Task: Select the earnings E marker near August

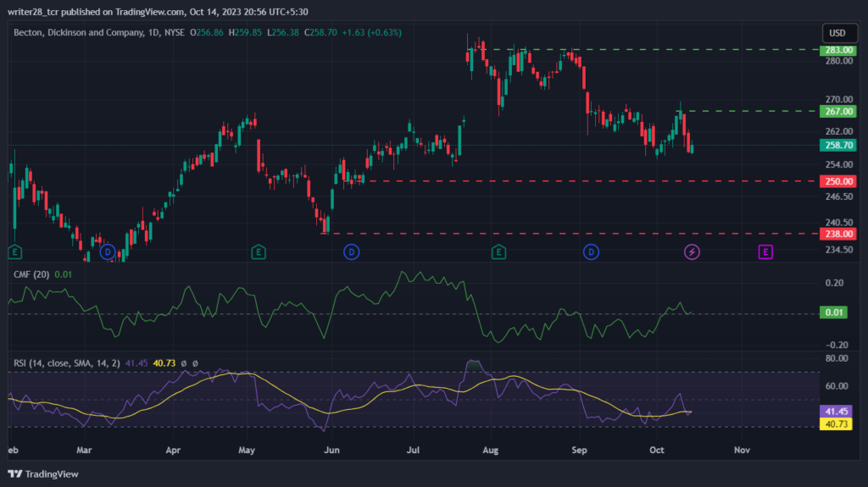Action: coord(498,252)
